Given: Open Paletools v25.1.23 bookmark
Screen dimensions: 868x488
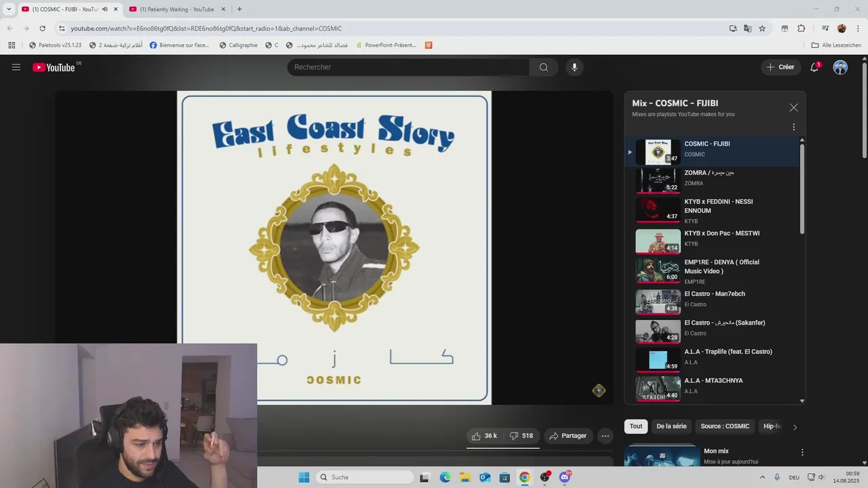Looking at the screenshot, I should click(55, 45).
